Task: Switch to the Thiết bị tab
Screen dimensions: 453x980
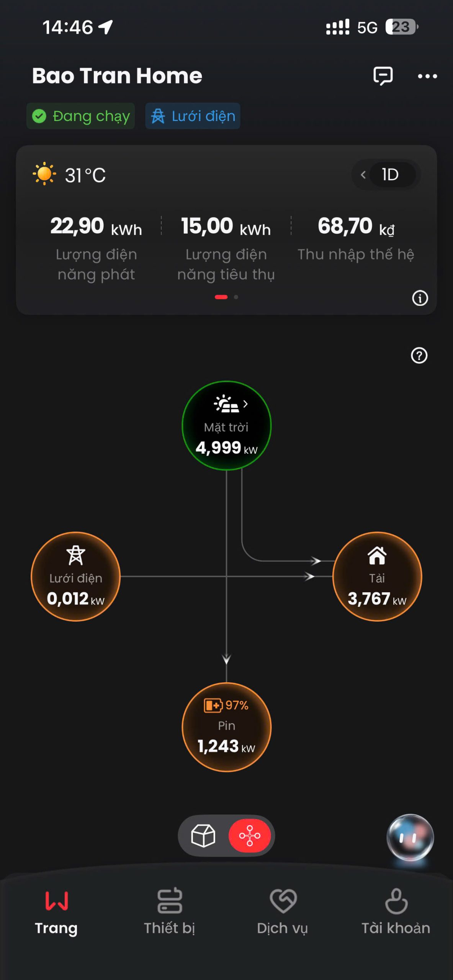Action: tap(170, 911)
